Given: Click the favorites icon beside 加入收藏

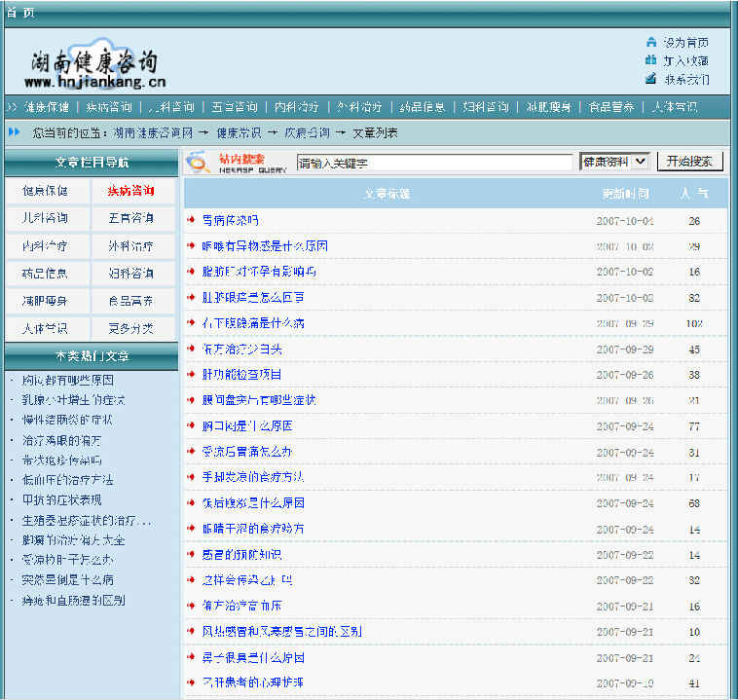Looking at the screenshot, I should 651,60.
